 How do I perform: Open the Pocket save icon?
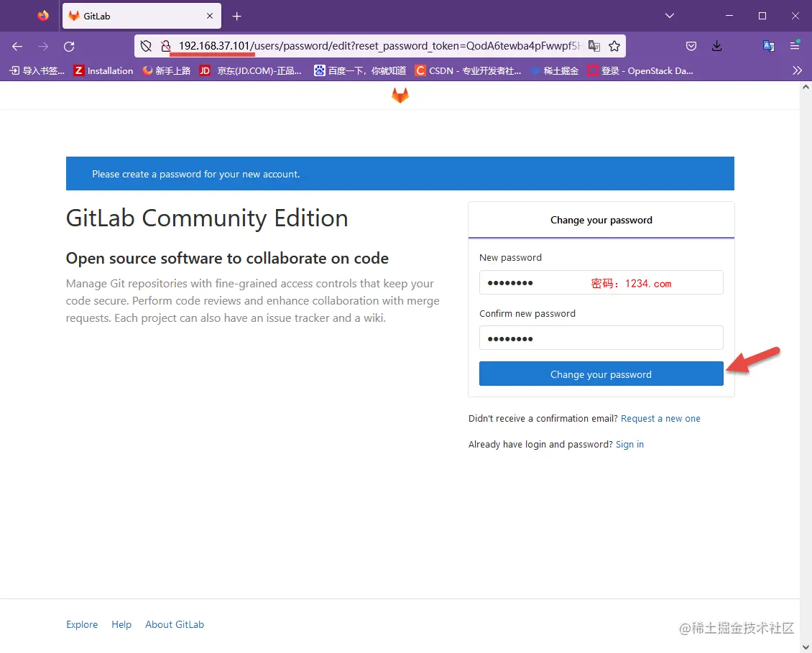(x=691, y=46)
